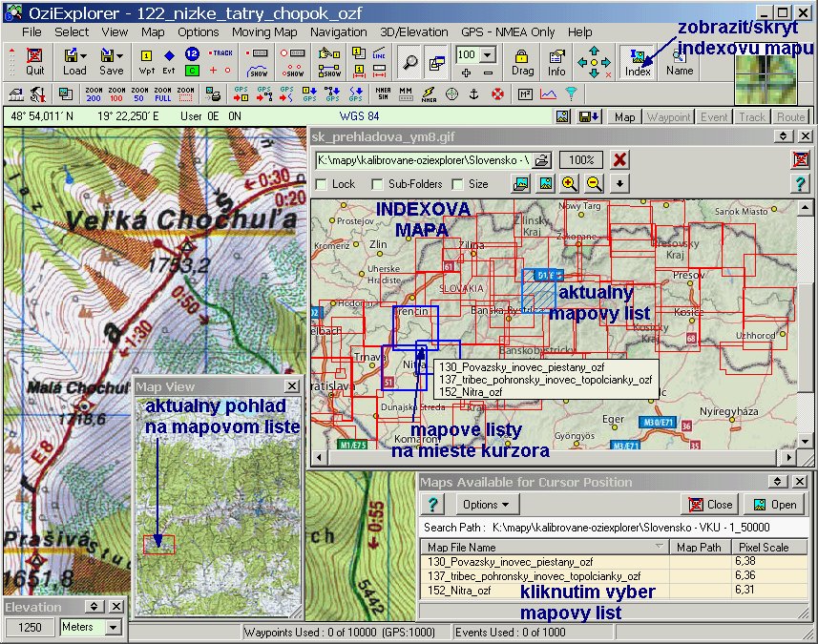Click the Quit toolbar button
The image size is (818, 644).
[34, 61]
